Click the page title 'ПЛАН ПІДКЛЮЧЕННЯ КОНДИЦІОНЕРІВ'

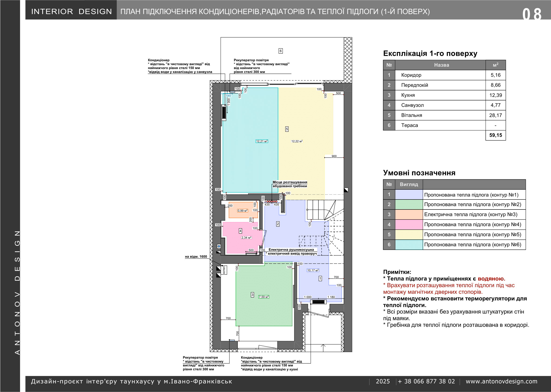click(x=275, y=12)
